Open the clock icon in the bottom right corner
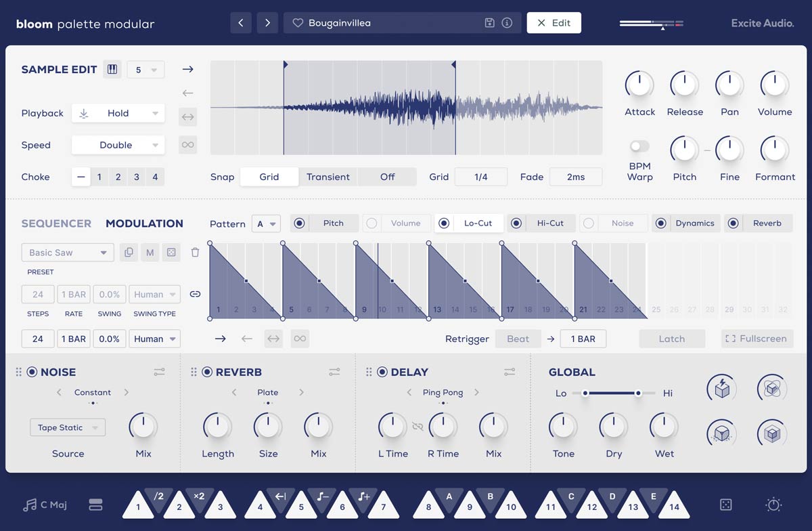Viewport: 812px width, 531px height. pos(772,505)
